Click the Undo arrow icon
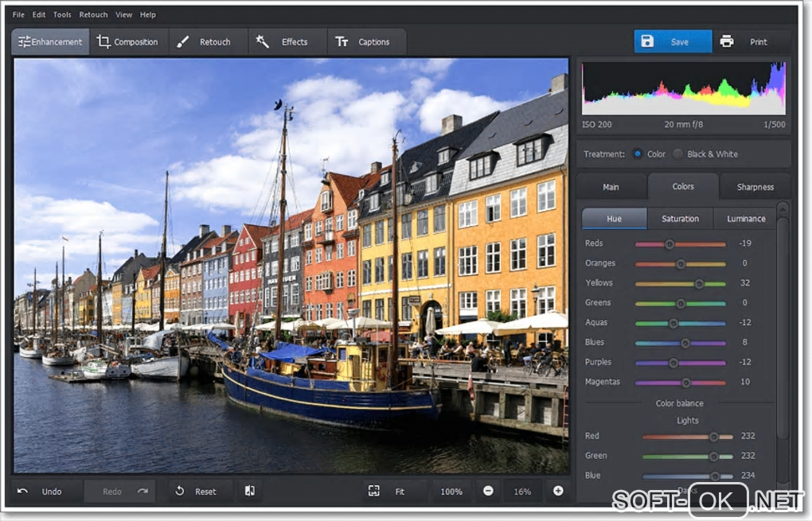 (x=23, y=491)
